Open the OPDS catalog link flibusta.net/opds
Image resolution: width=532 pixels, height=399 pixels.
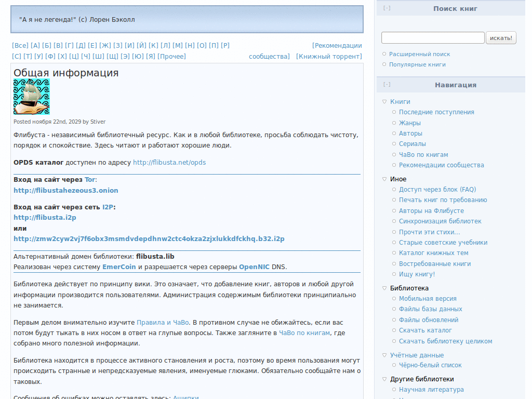pyautogui.click(x=169, y=162)
